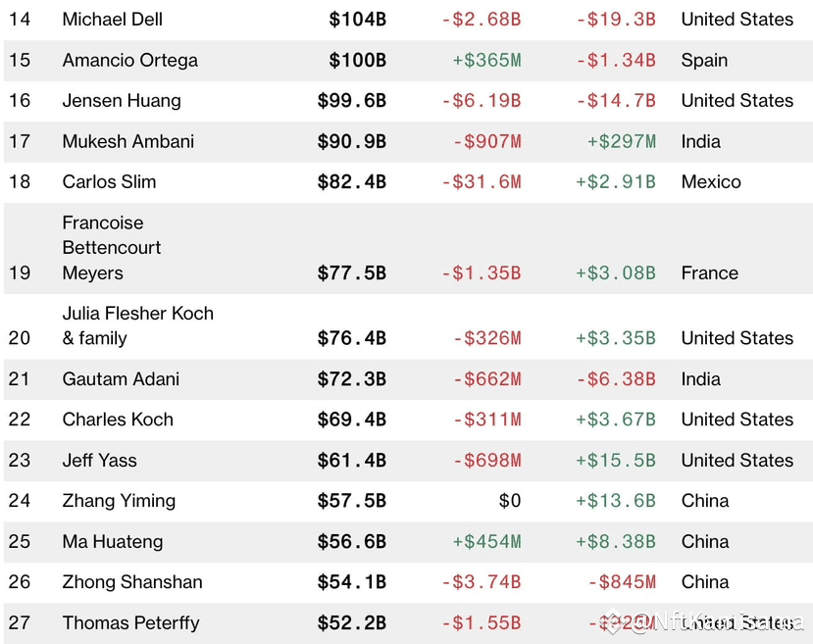Click rank number 24 cell

[x=20, y=501]
